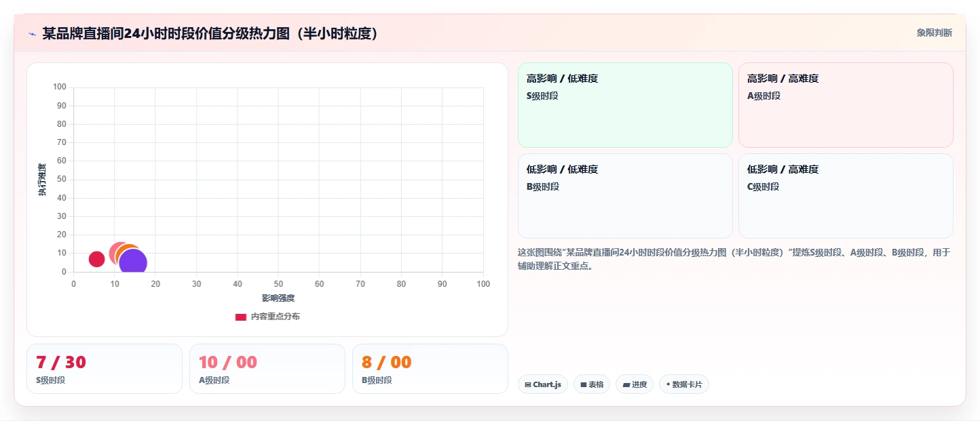The height and width of the screenshot is (421, 980).
Task: Open the 低影响 / 高难度 C级时段 card
Action: [x=846, y=196]
